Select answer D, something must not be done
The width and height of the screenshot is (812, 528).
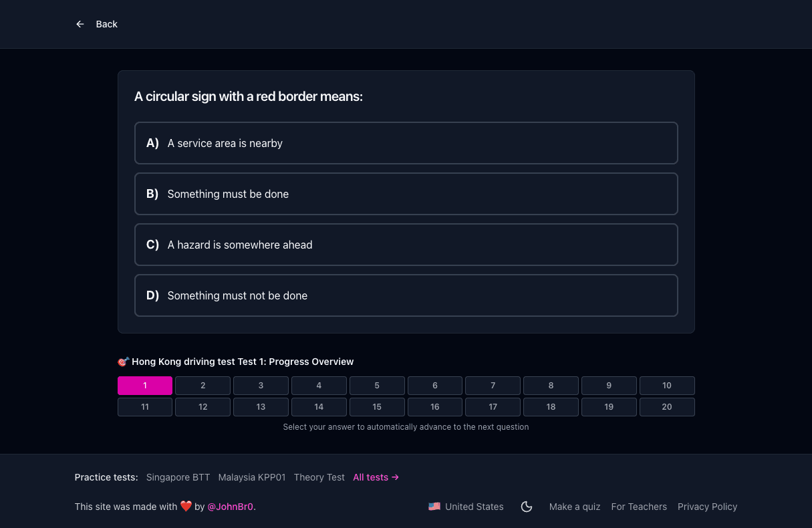tap(406, 295)
